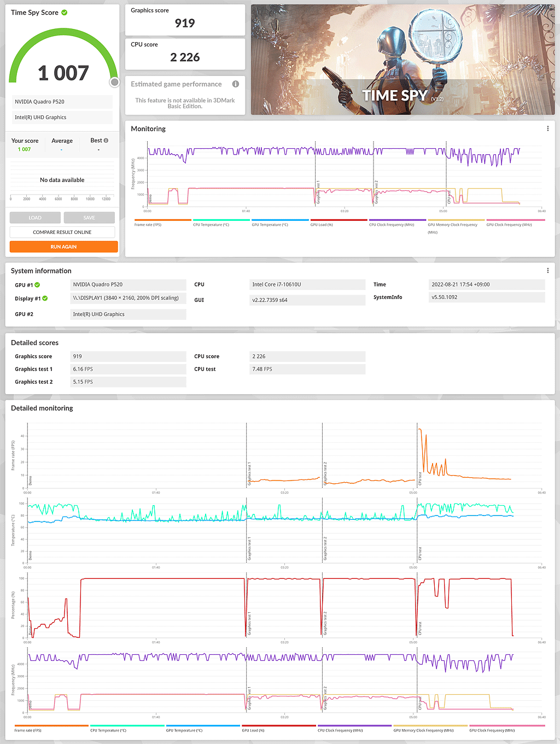Click the Graphics test 2 value 5.15 FPS
This screenshot has height=744, width=560.
click(129, 382)
